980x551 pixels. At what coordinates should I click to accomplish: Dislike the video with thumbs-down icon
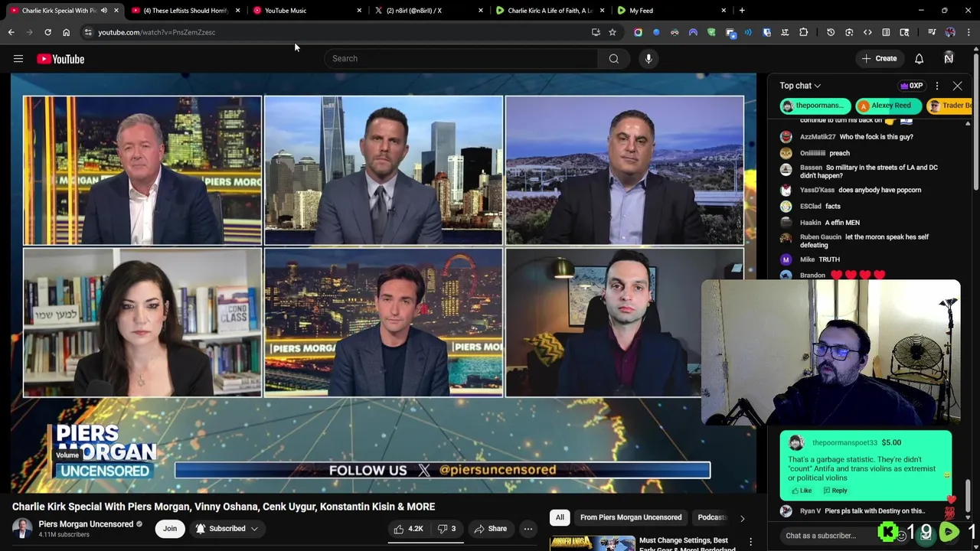point(446,529)
